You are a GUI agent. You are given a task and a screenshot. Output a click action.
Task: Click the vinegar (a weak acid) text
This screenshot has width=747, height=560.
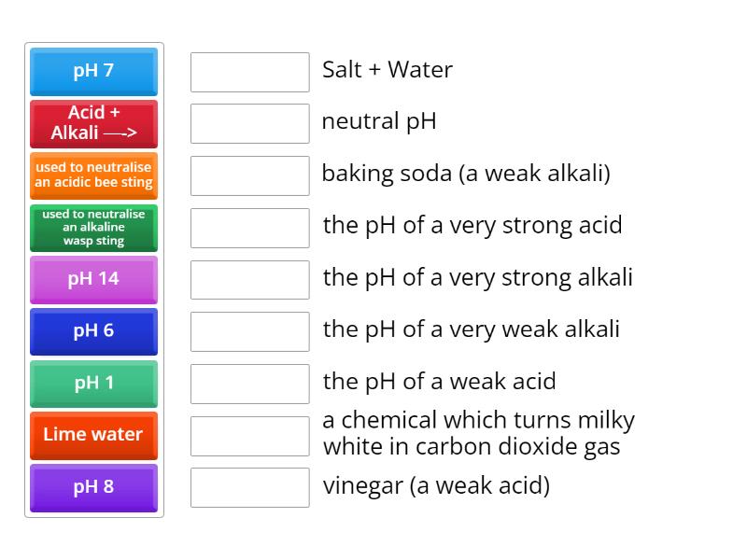pyautogui.click(x=436, y=485)
